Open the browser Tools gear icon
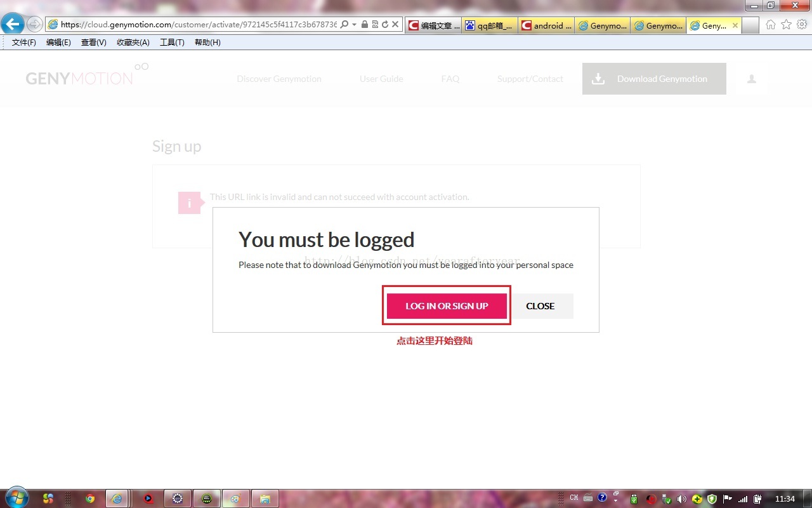Image resolution: width=812 pixels, height=508 pixels. [x=802, y=25]
